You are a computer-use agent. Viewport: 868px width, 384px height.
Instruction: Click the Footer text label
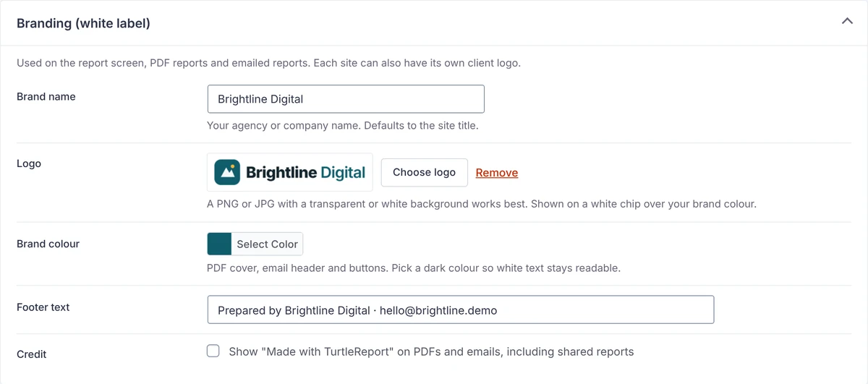(43, 307)
